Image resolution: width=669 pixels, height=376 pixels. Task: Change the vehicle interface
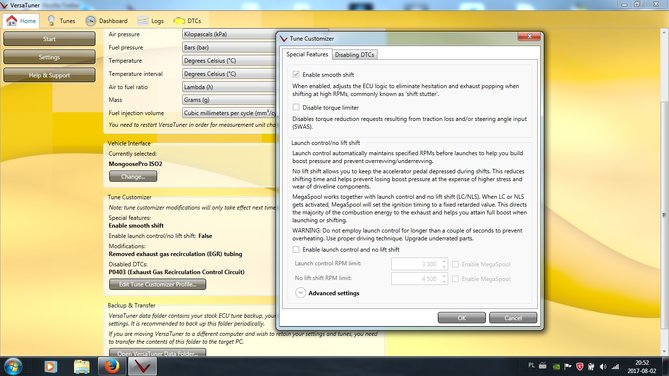coord(133,176)
